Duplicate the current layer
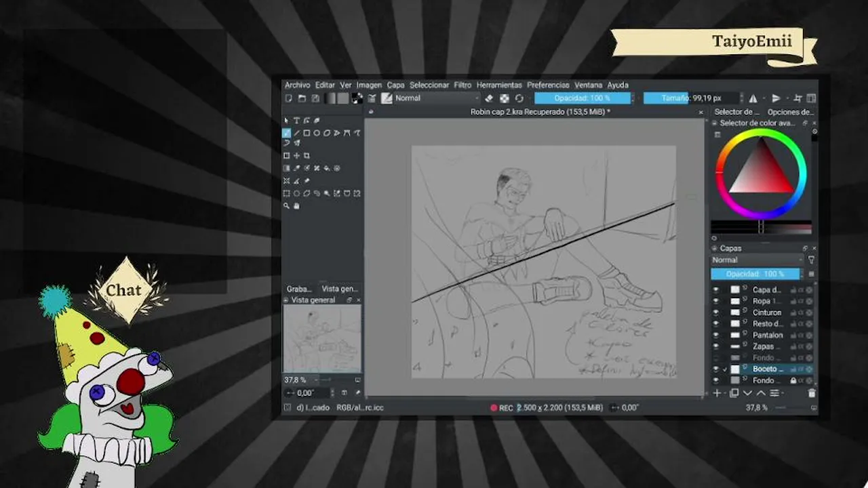Image resolution: width=868 pixels, height=488 pixels. tap(734, 393)
